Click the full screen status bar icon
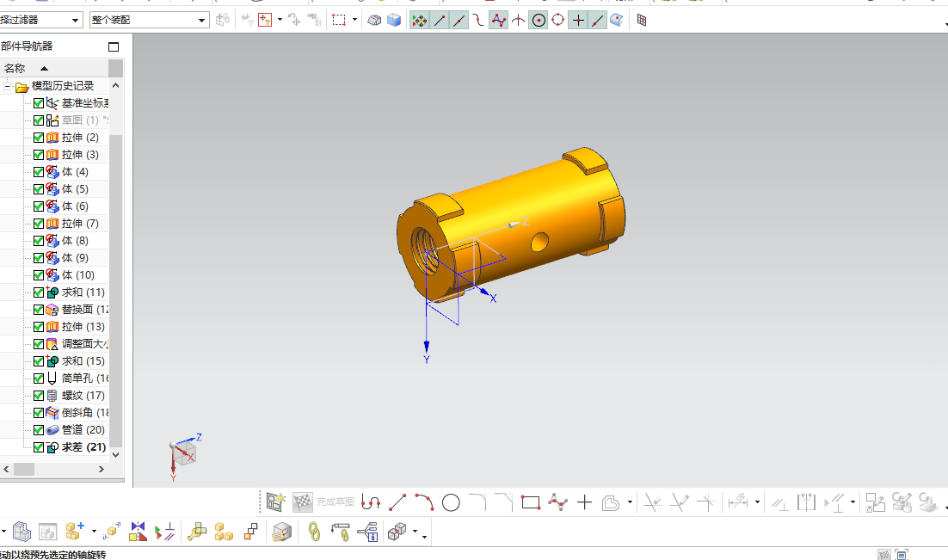Image resolution: width=948 pixels, height=560 pixels. tap(902, 555)
